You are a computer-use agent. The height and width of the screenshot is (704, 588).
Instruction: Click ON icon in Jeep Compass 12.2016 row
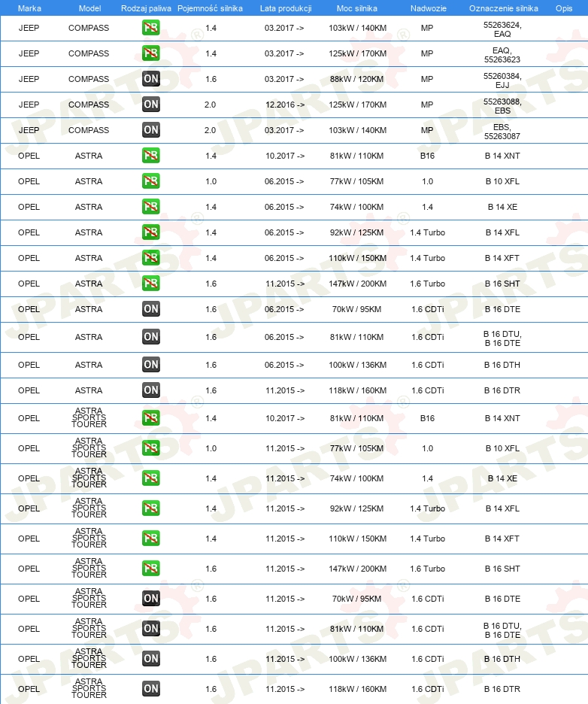(151, 105)
